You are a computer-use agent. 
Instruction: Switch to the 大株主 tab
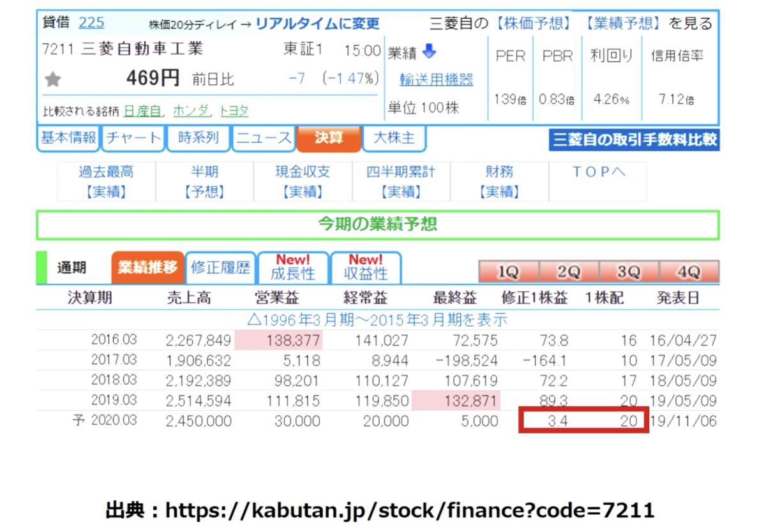point(394,138)
